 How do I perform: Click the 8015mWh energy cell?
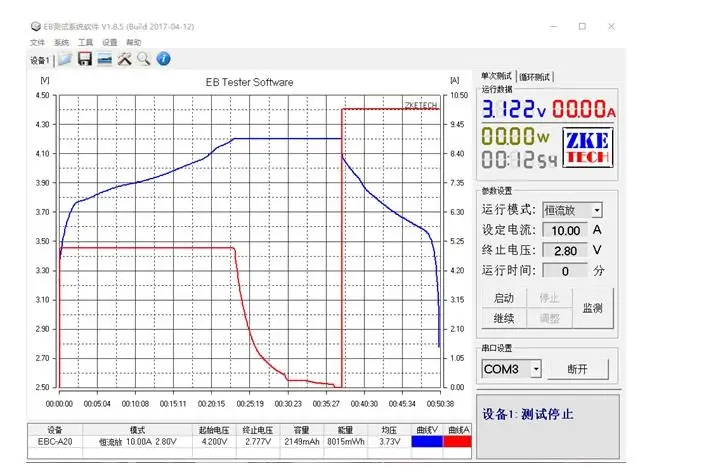[x=346, y=442]
